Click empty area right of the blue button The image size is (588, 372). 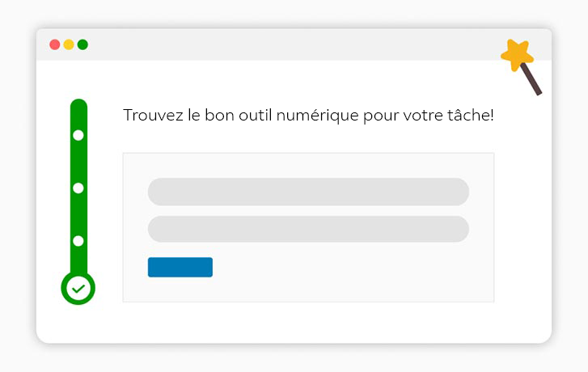(348, 268)
